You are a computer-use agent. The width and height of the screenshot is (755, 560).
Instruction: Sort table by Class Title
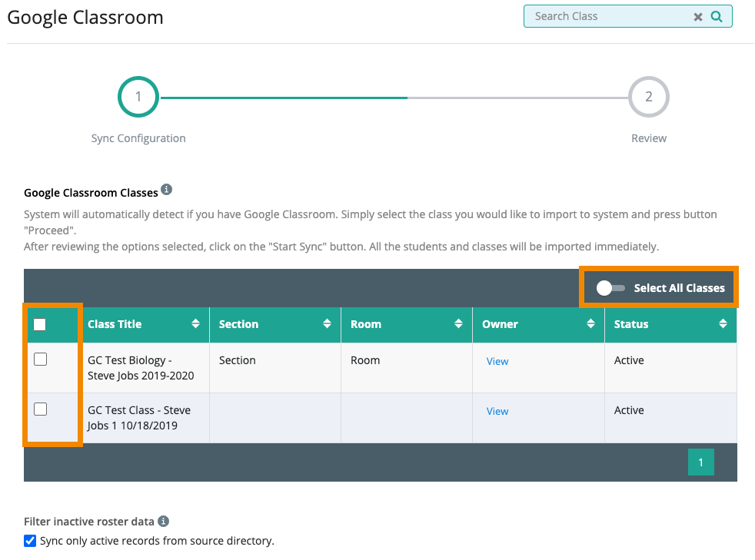[x=196, y=324]
